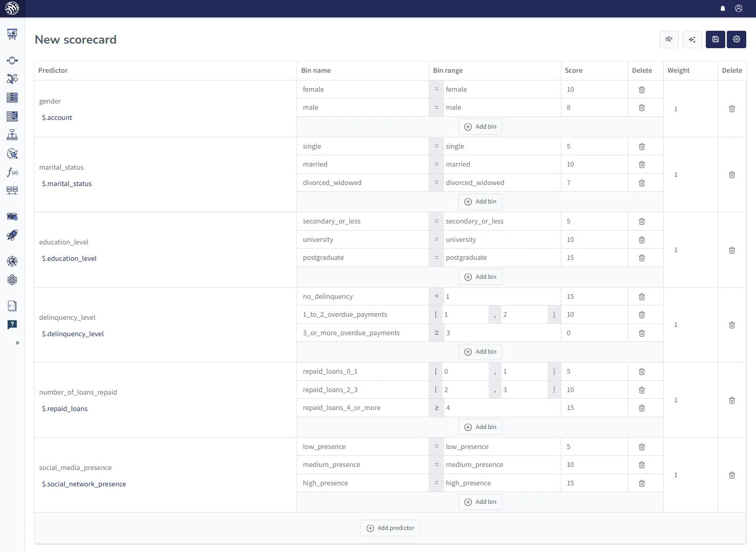Change operator for repaid_loans_4_or_more bin range
The image size is (756, 552).
[x=436, y=408]
